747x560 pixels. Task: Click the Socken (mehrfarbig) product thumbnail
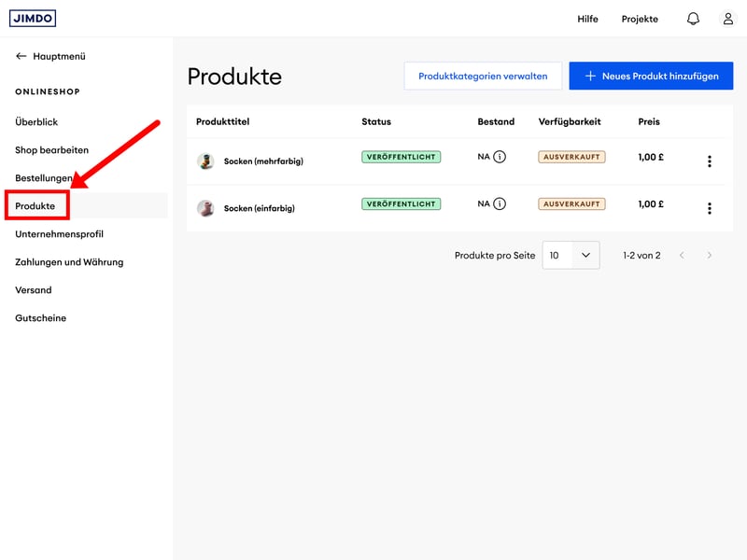(x=205, y=161)
